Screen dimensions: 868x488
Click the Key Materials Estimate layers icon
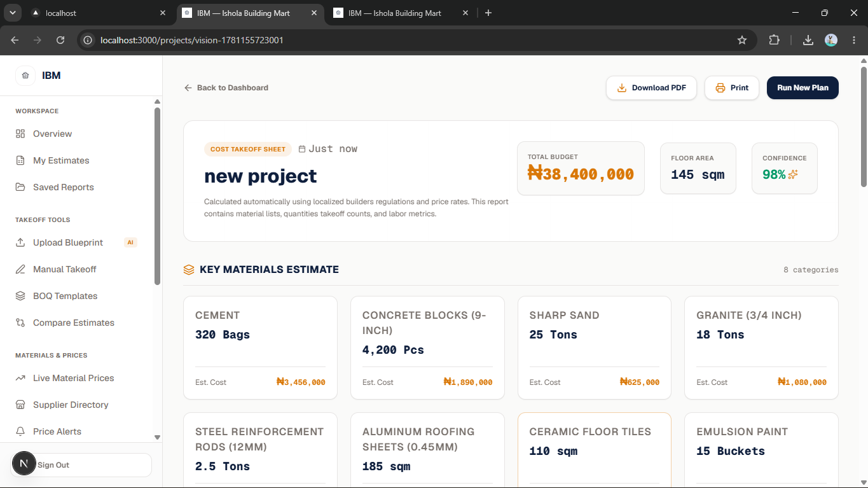[189, 270]
